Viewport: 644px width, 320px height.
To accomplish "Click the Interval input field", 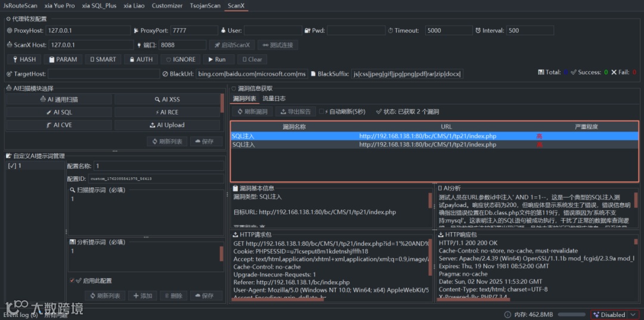I will pyautogui.click(x=530, y=30).
